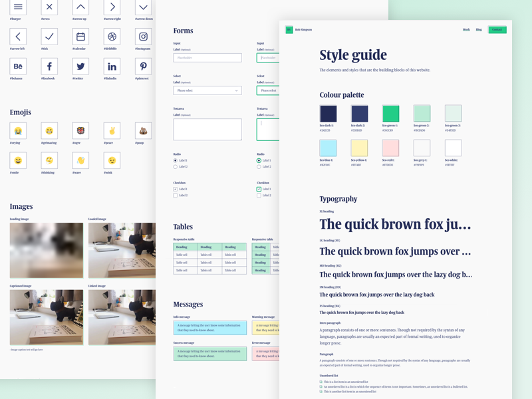This screenshot has height=399, width=532.
Task: Uncheck checked Label 1 checkbox in left form column
Action: tap(176, 189)
